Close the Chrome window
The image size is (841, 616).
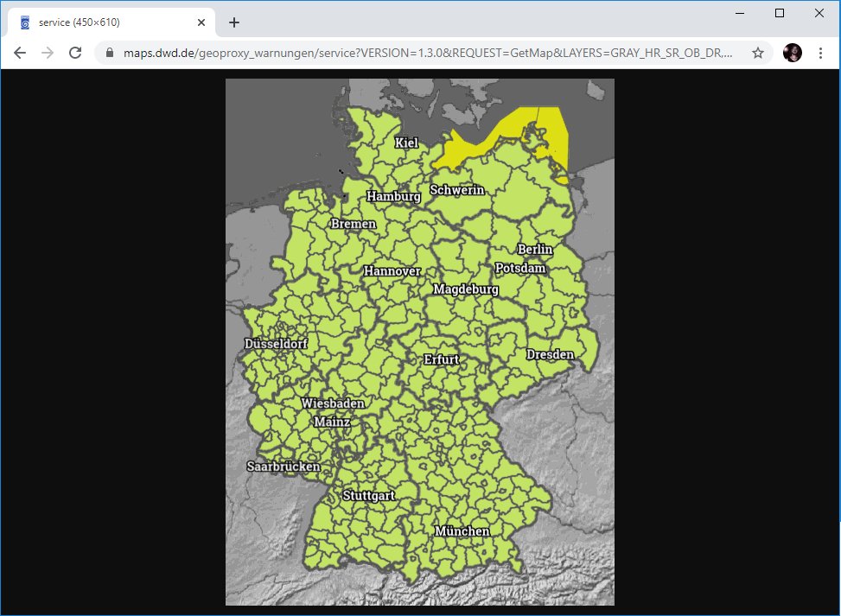tap(819, 13)
